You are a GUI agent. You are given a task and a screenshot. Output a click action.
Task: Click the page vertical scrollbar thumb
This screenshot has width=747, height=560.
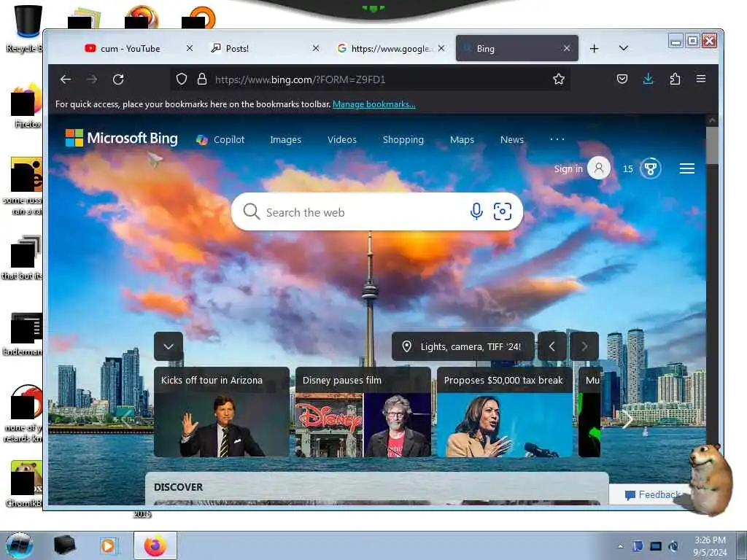tap(712, 145)
